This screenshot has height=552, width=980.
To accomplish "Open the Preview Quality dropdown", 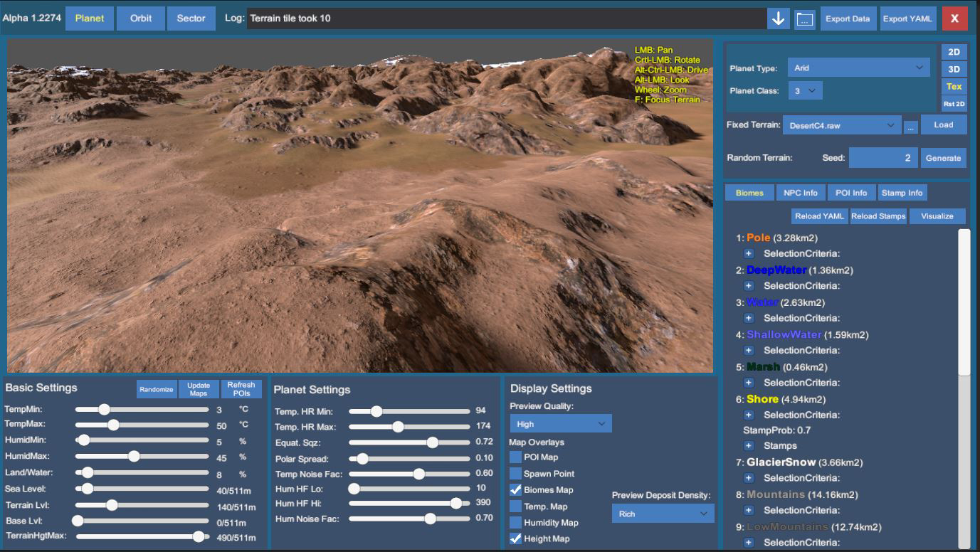I will pyautogui.click(x=561, y=424).
